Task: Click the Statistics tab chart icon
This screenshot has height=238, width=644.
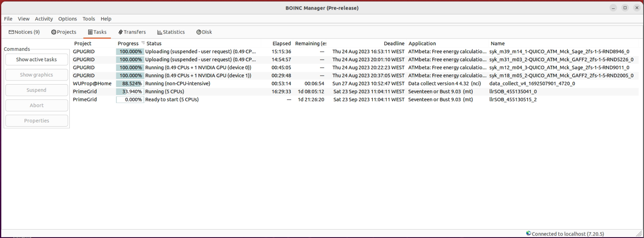Action: tap(160, 32)
